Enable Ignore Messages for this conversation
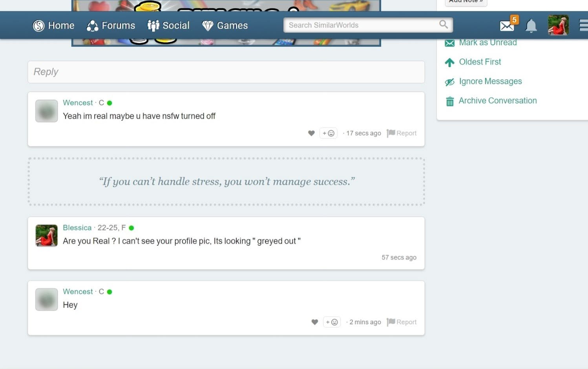 point(490,81)
